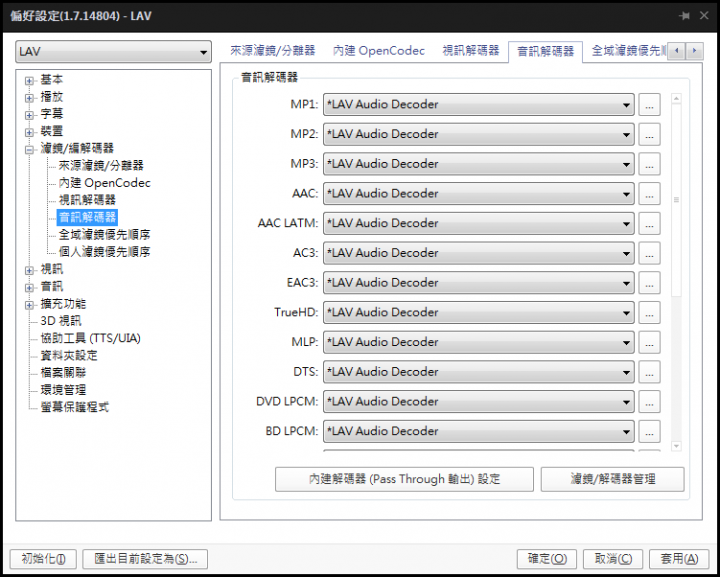Expand the 字幕 tree node
The height and width of the screenshot is (577, 720).
[x=29, y=115]
